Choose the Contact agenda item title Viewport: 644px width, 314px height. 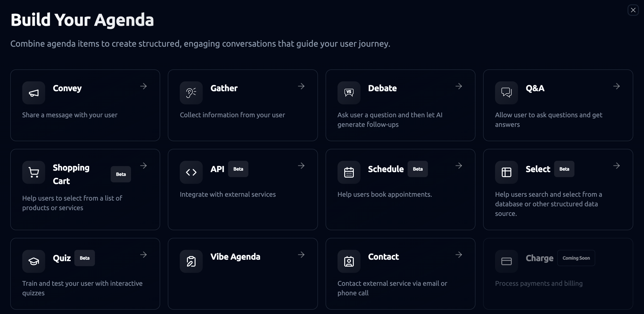pos(383,257)
